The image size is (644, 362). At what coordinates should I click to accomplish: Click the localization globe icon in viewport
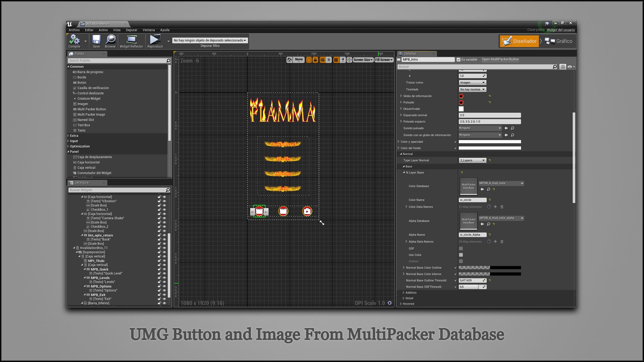(289, 59)
